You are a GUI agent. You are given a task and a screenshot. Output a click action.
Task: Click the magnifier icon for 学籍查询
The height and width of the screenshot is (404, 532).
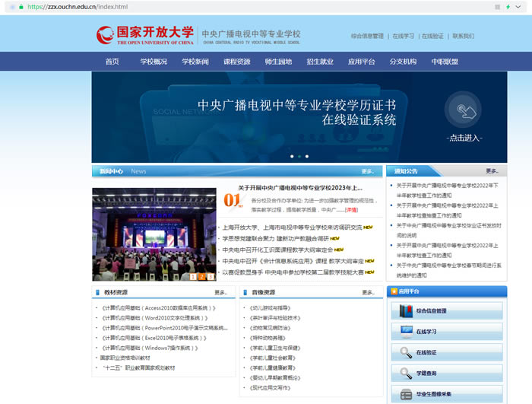click(x=406, y=373)
